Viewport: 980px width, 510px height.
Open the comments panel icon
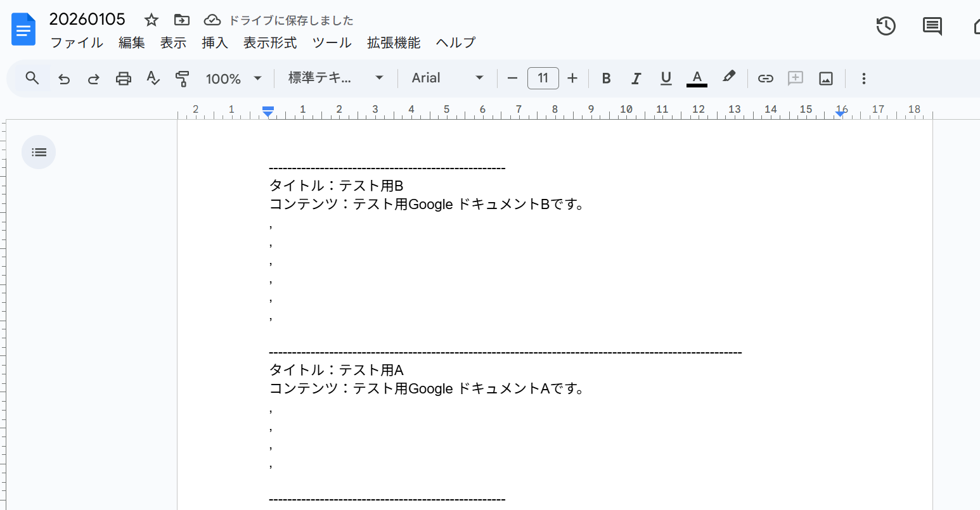(932, 26)
